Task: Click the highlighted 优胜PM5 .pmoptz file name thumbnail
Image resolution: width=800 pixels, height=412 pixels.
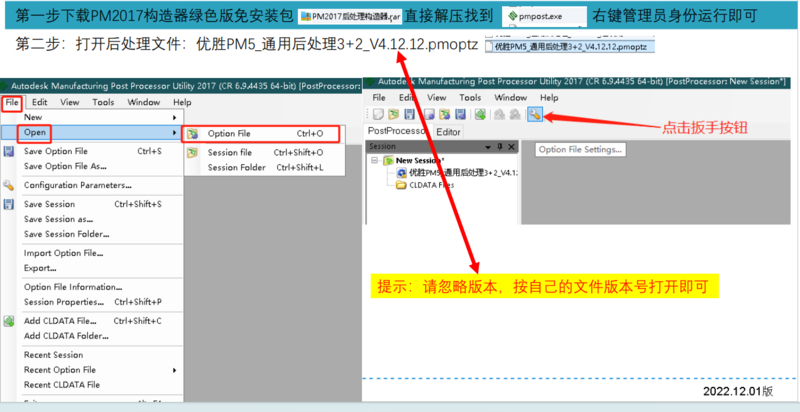Action: [x=569, y=46]
